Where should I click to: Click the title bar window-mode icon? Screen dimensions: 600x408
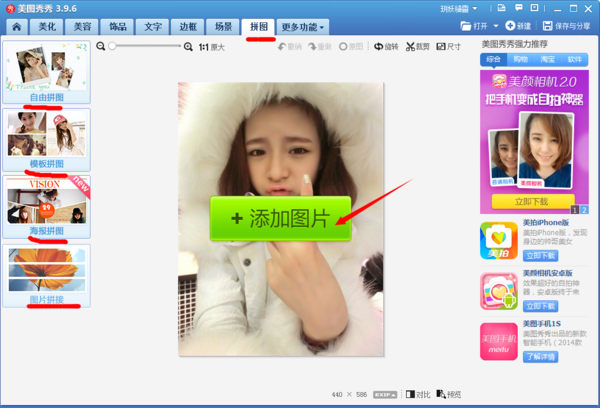(535, 8)
